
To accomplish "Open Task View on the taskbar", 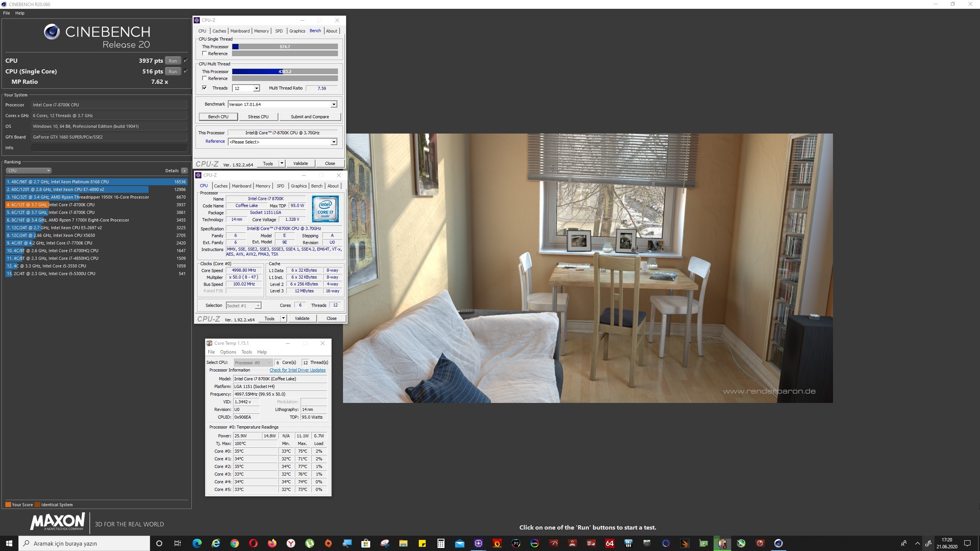I will 178,543.
